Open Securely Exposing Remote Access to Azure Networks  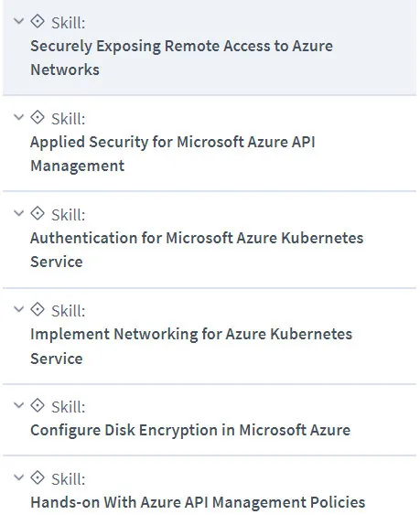181,58
